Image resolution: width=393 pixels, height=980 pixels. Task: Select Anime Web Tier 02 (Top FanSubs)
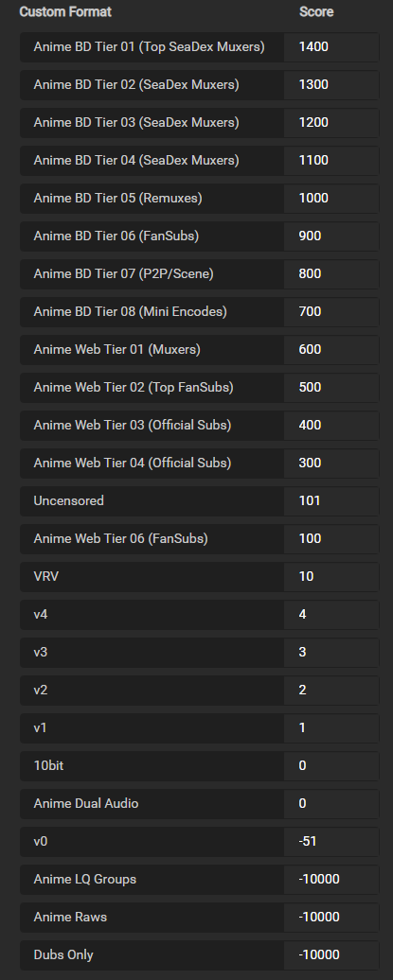(152, 388)
